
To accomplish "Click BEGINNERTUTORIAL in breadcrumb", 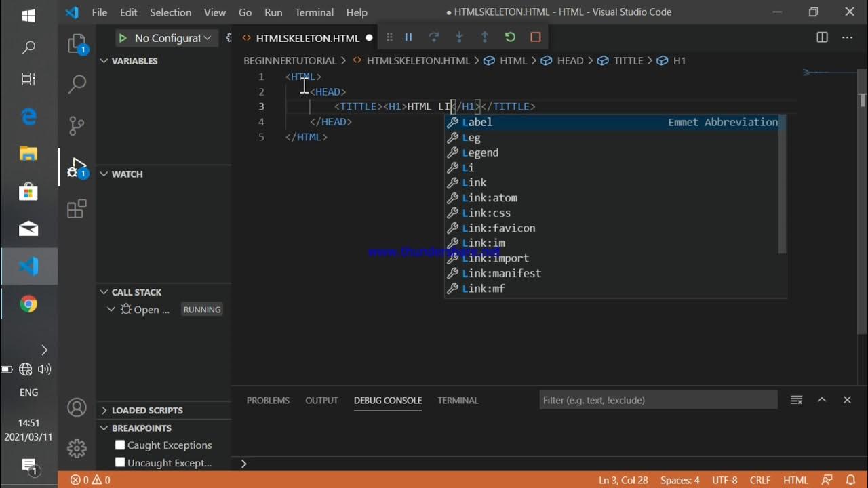I will tap(290, 60).
